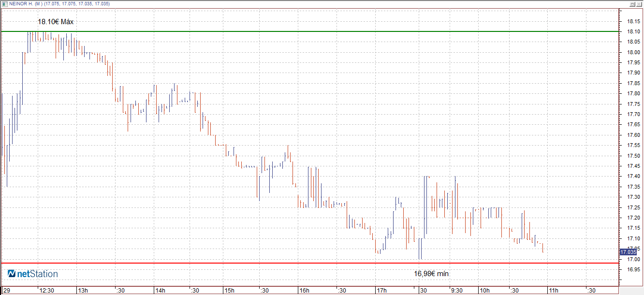The image size is (644, 295).
Task: Click the 17.70 price axis label
Action: tap(633, 115)
